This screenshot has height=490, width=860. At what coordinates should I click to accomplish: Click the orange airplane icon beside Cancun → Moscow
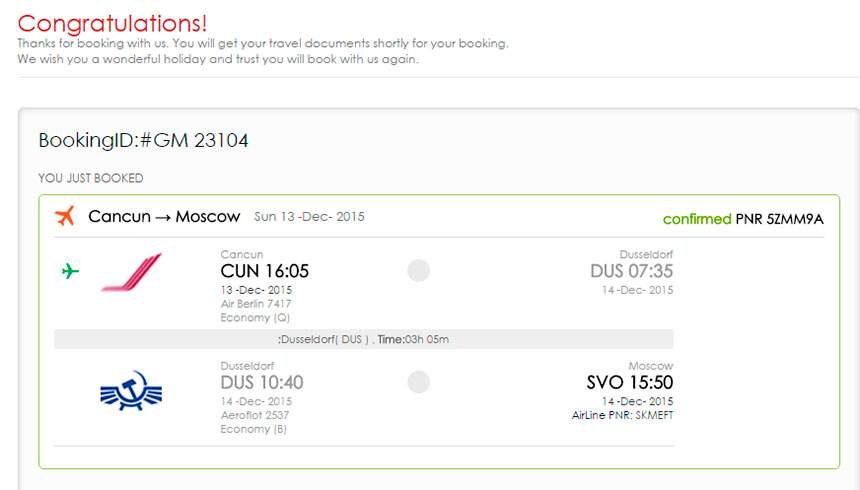pyautogui.click(x=65, y=216)
